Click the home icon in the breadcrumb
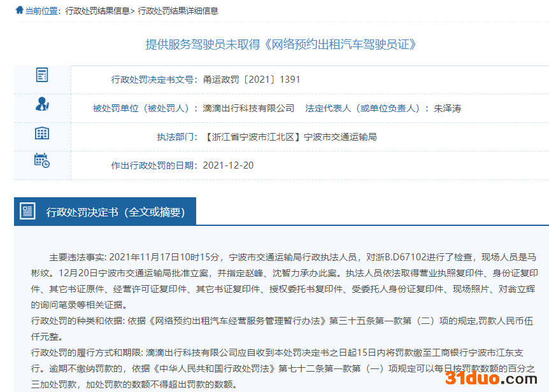 [19, 10]
